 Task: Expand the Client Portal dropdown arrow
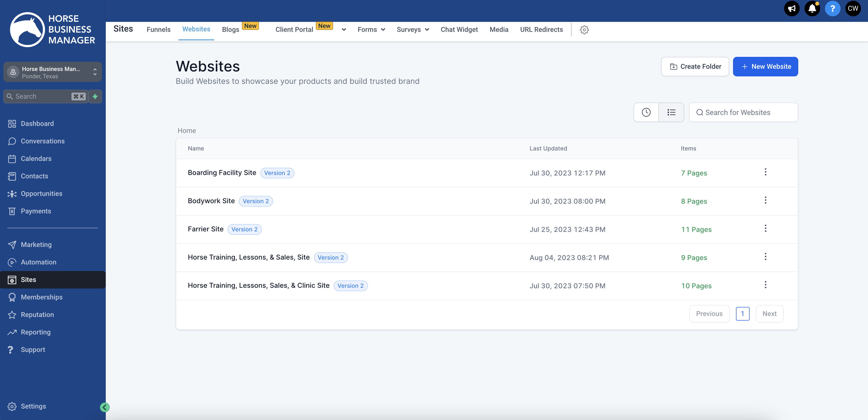click(344, 30)
